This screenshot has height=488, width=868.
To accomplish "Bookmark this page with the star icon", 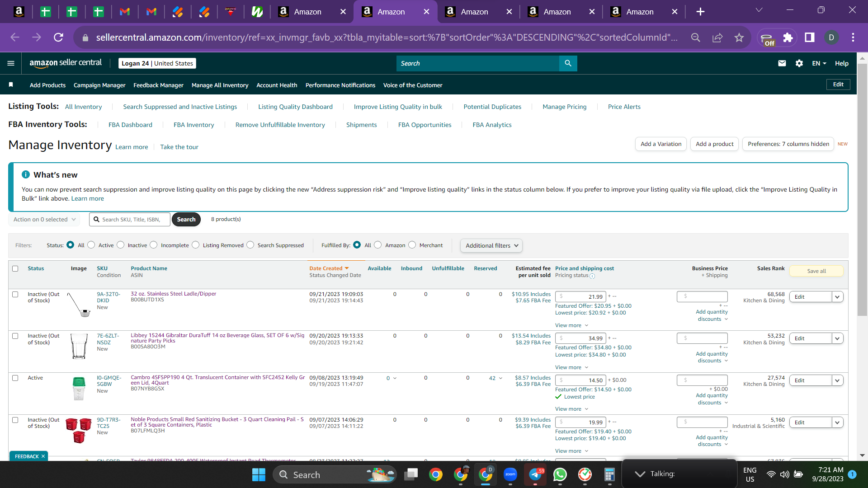I will pos(739,38).
